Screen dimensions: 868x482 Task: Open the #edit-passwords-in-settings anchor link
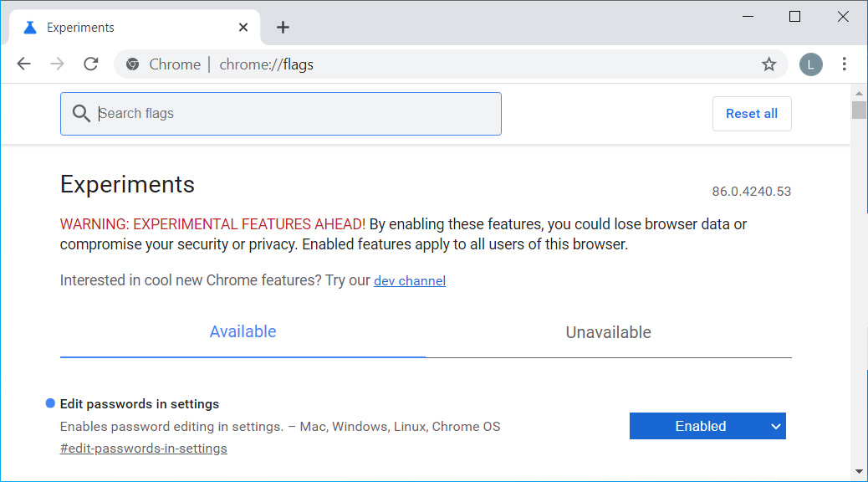coord(143,449)
